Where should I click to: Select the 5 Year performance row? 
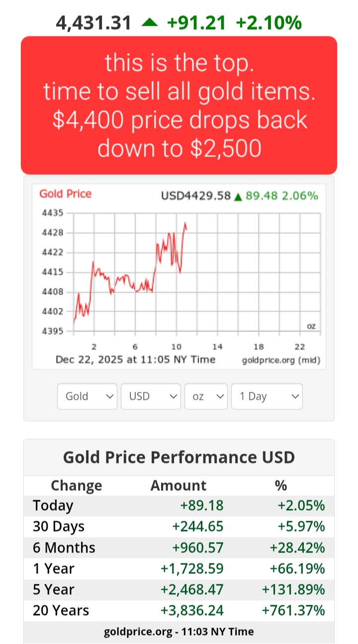click(179, 590)
